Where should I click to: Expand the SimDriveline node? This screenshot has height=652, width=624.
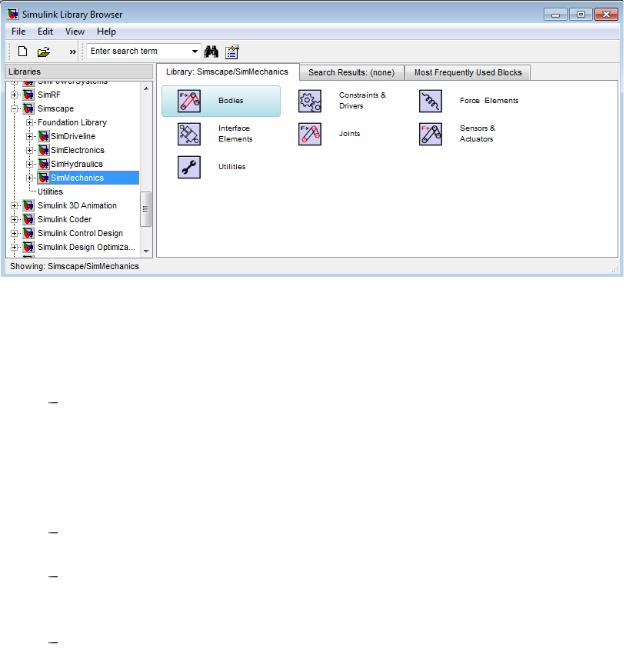click(30, 136)
